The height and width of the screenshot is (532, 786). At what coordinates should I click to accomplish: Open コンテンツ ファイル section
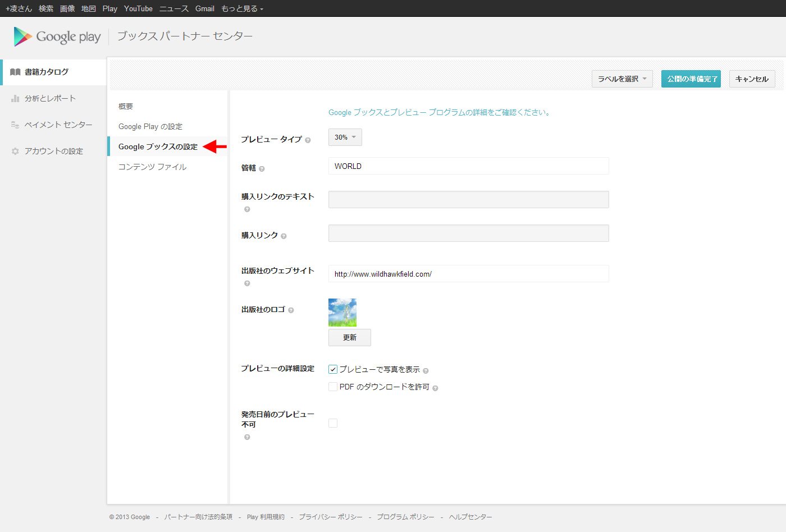tap(152, 167)
